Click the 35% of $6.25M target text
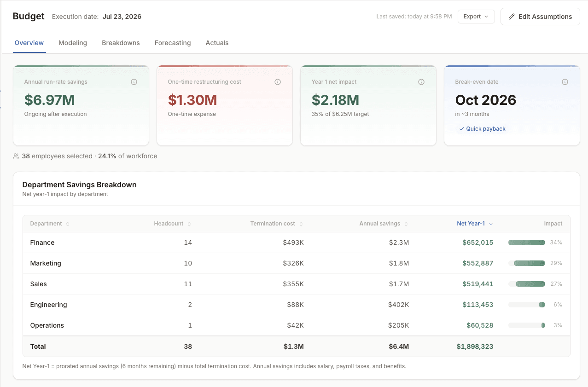This screenshot has height=387, width=588. coord(340,114)
